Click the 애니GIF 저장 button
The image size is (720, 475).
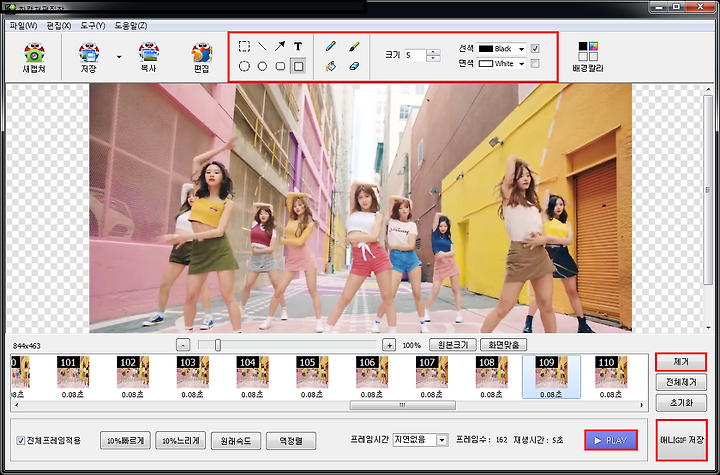681,440
